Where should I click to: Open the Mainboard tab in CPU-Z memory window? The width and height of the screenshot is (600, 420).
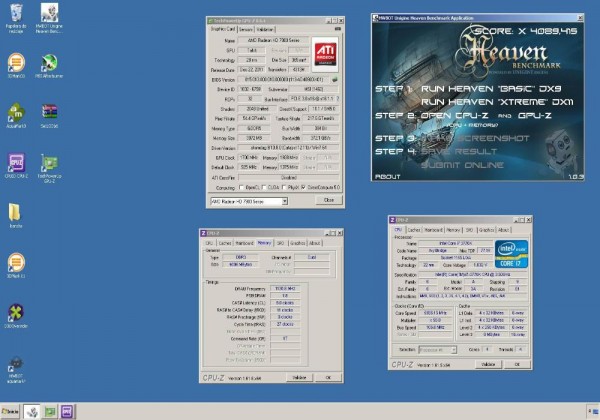(244, 243)
